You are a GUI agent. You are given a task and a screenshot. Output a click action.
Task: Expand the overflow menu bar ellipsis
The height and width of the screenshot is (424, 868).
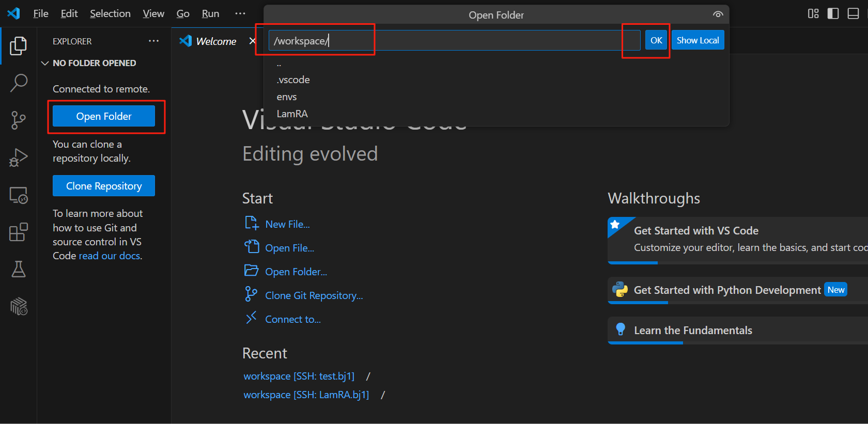click(240, 13)
